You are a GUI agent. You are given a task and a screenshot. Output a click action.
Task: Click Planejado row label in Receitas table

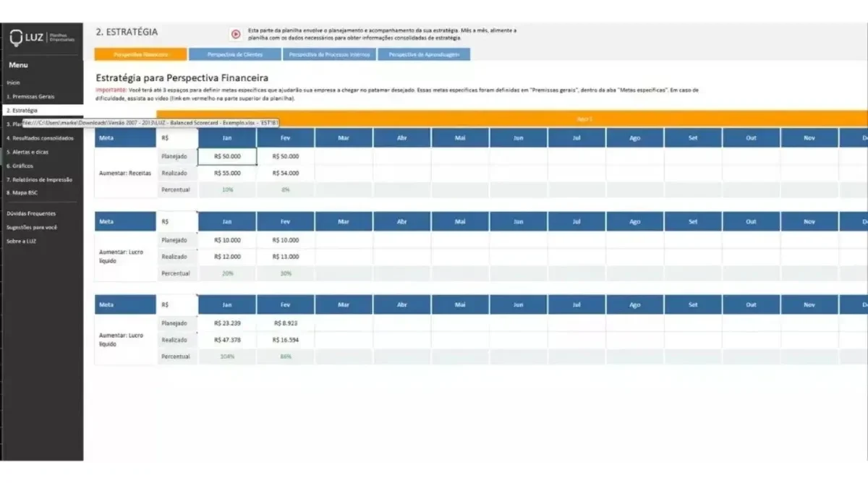176,156
